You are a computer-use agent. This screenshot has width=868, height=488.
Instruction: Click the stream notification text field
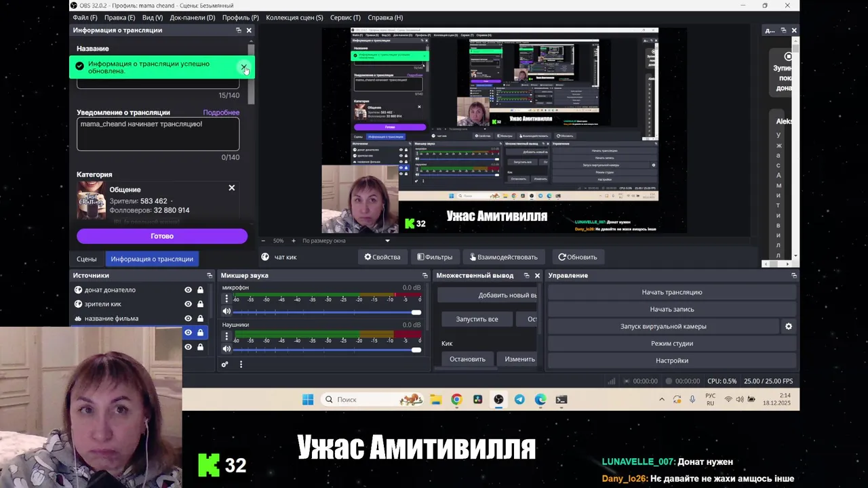coord(158,134)
